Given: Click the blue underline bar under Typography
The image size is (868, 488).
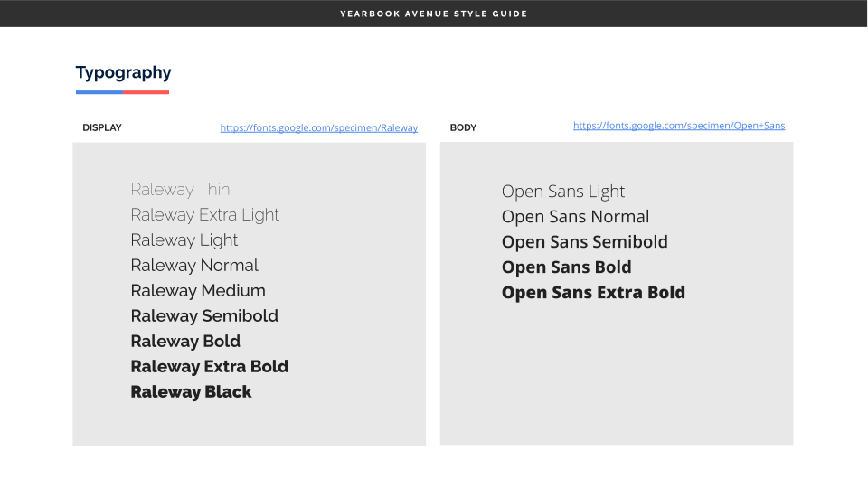Looking at the screenshot, I should (x=99, y=92).
